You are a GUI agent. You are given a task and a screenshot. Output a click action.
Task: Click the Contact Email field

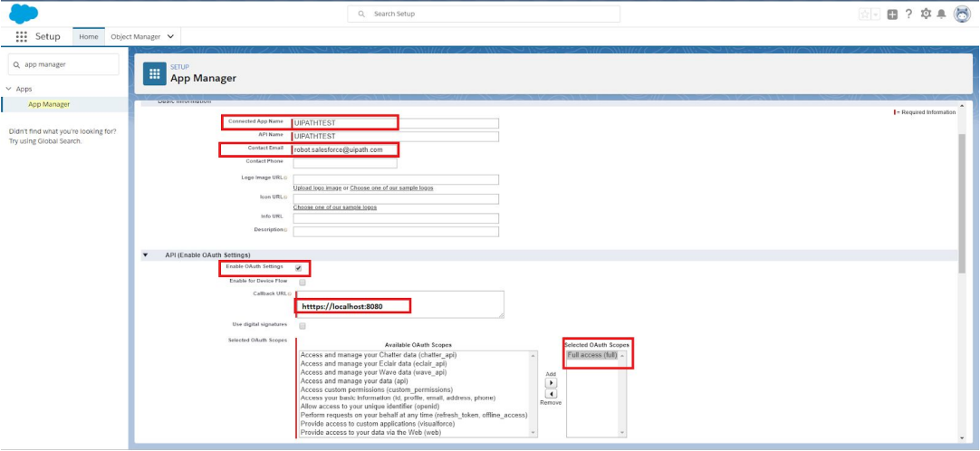[x=345, y=150]
